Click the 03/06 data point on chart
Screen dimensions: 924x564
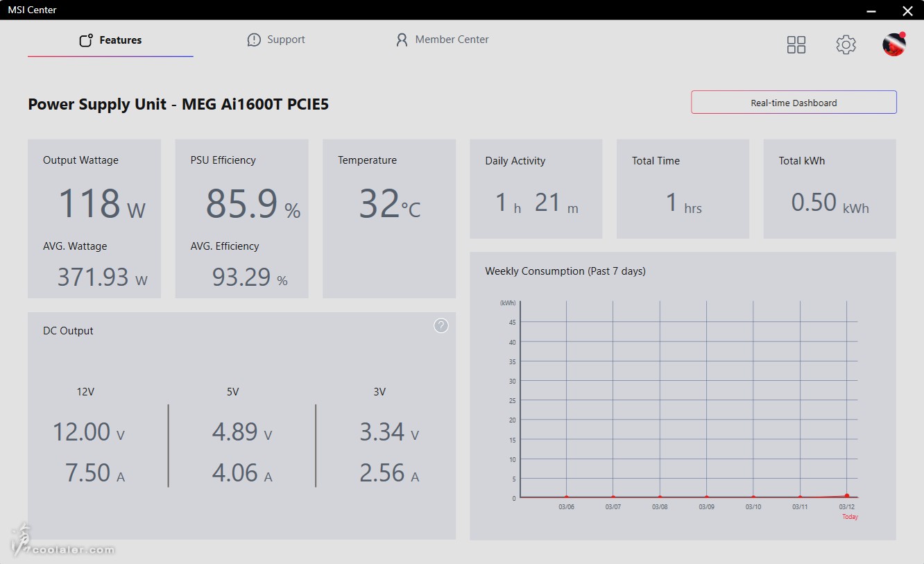coord(567,497)
